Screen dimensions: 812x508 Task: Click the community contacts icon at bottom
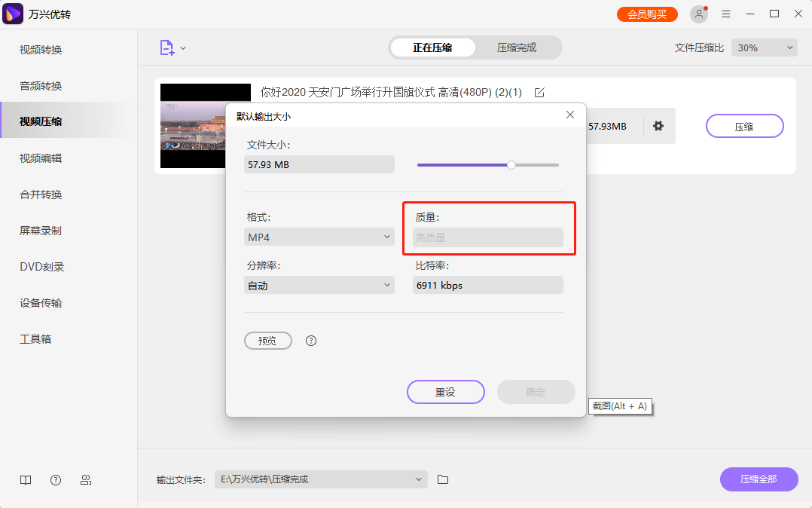click(x=86, y=480)
